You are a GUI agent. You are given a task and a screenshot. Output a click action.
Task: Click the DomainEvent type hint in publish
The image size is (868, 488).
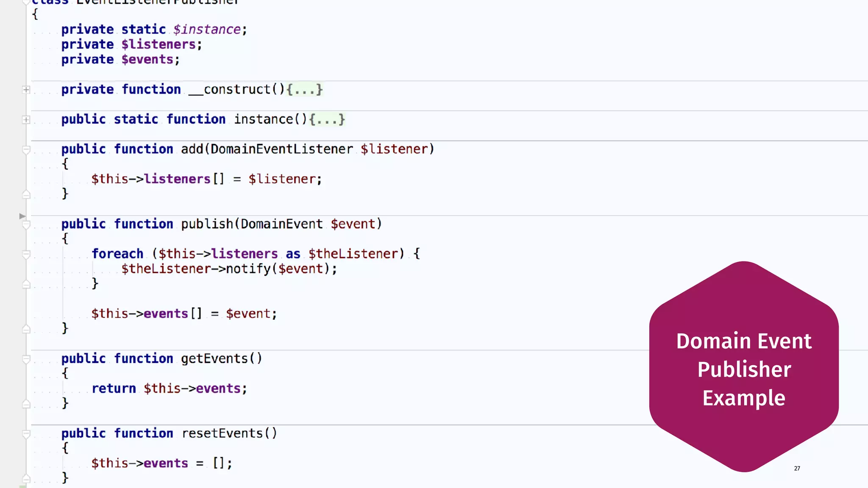[x=281, y=224]
